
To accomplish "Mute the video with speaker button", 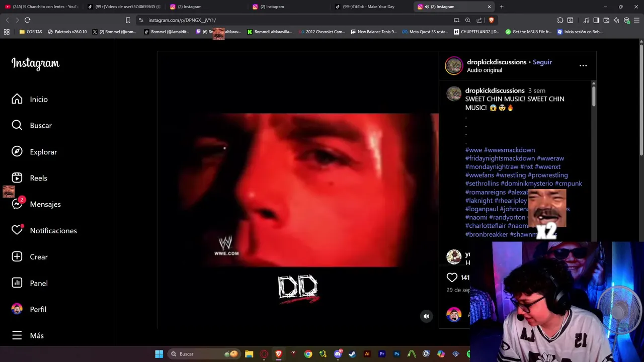I will coord(426,316).
